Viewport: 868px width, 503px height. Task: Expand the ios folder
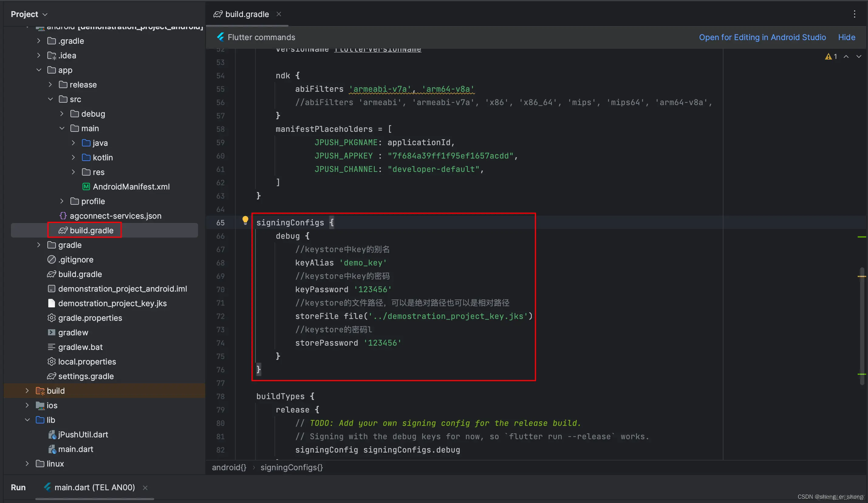click(x=27, y=405)
